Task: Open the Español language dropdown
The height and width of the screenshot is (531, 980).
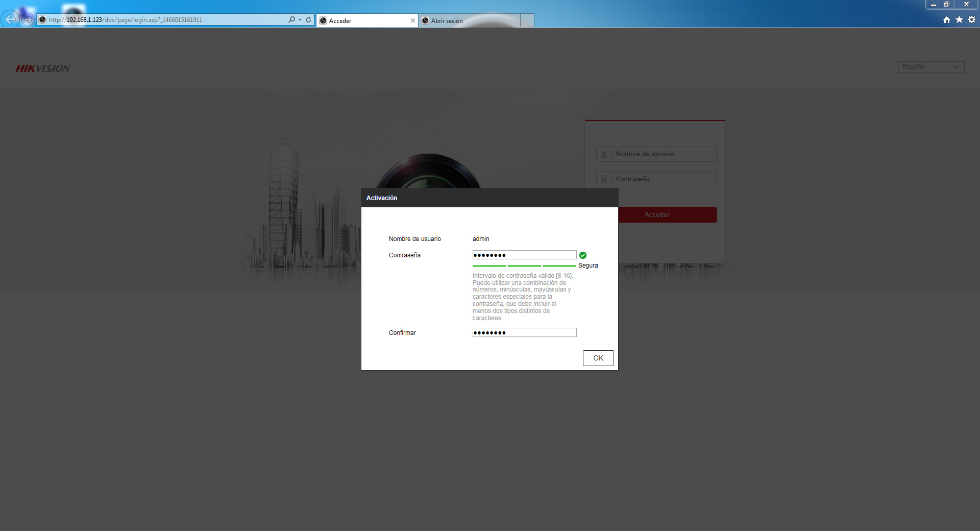Action: [931, 67]
